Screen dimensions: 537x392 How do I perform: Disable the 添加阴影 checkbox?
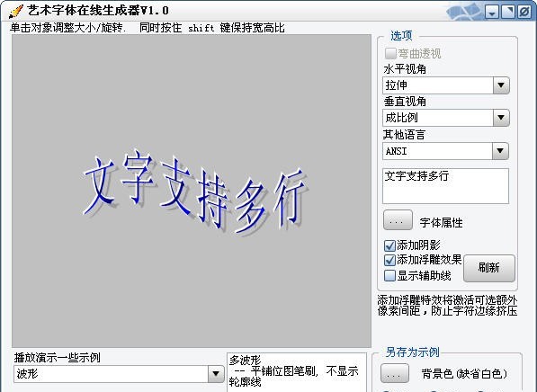389,245
